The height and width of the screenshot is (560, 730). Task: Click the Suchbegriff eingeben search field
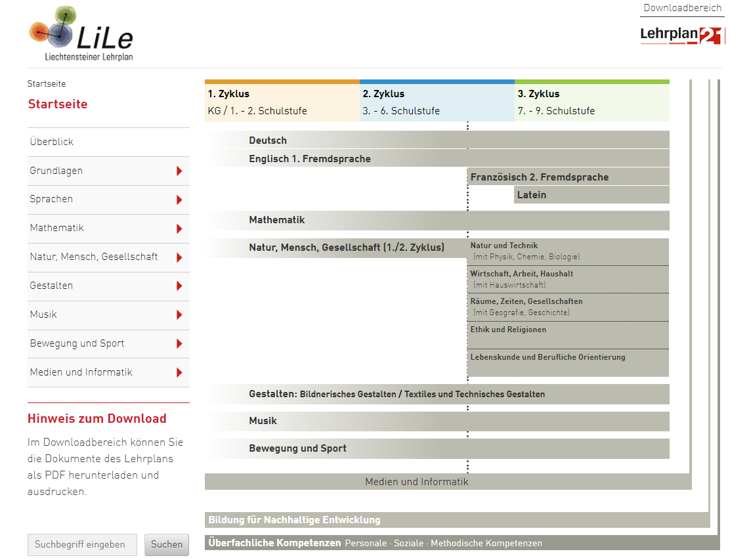(82, 544)
